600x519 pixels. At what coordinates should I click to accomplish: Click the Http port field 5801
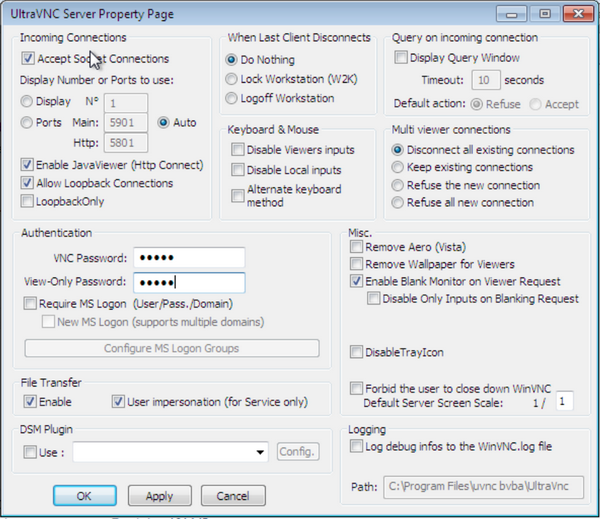(126, 143)
